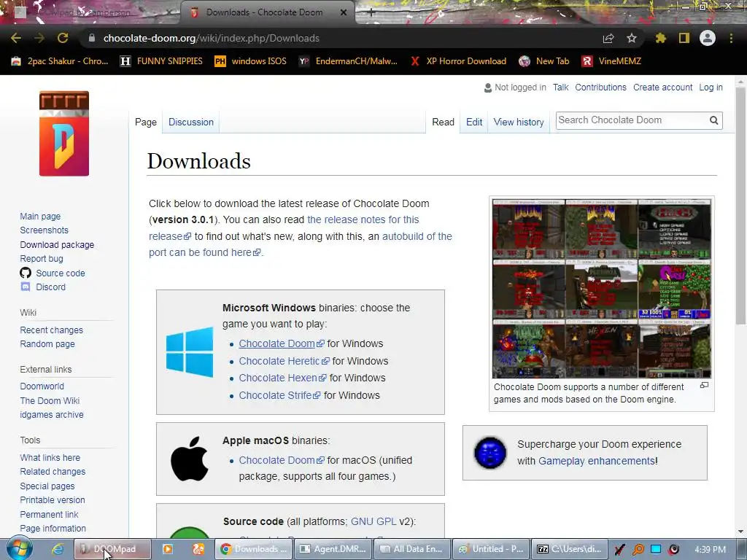
Task: Go to Main page in sidebar
Action: (x=40, y=216)
